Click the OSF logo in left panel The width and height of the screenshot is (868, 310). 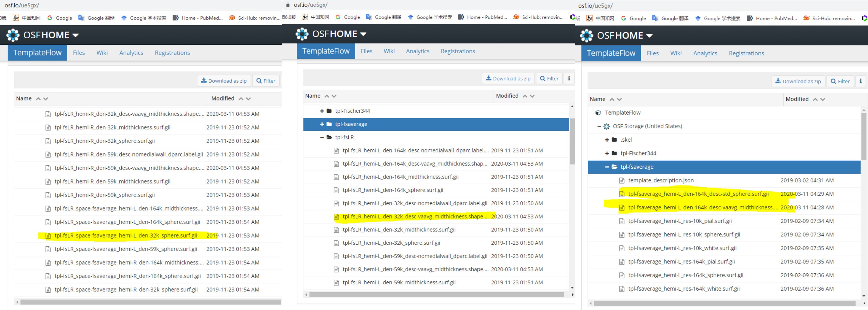point(13,35)
